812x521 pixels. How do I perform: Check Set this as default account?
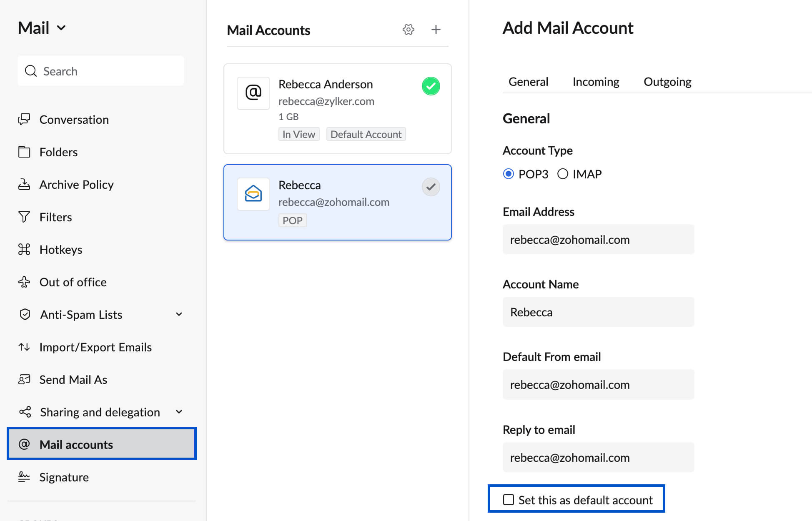pos(509,500)
